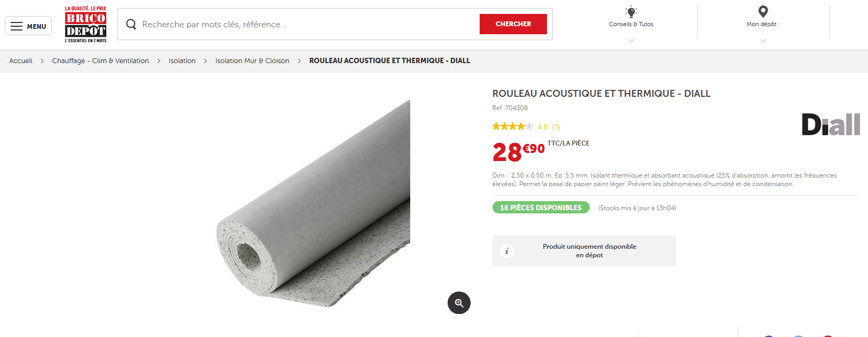The width and height of the screenshot is (868, 337).
Task: Click the Diall brand logo
Action: tap(831, 124)
